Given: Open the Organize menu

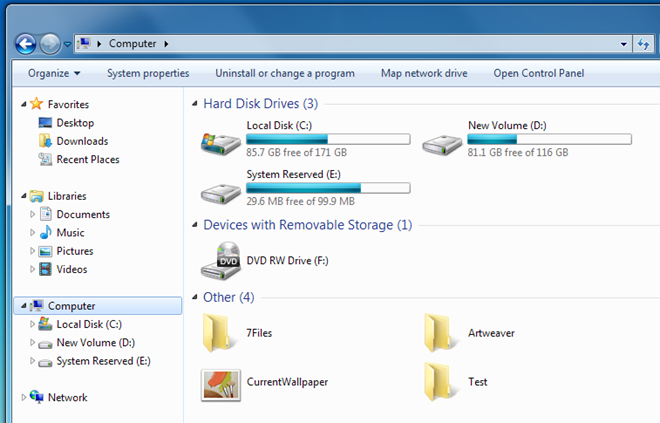Looking at the screenshot, I should click(54, 73).
